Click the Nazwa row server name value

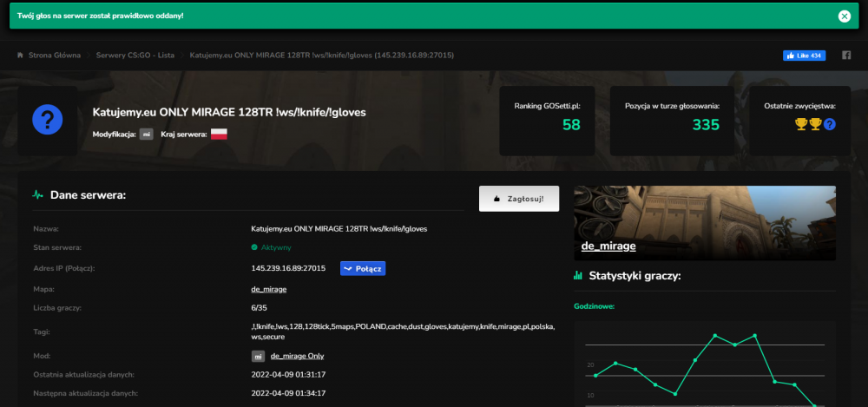[x=339, y=229]
